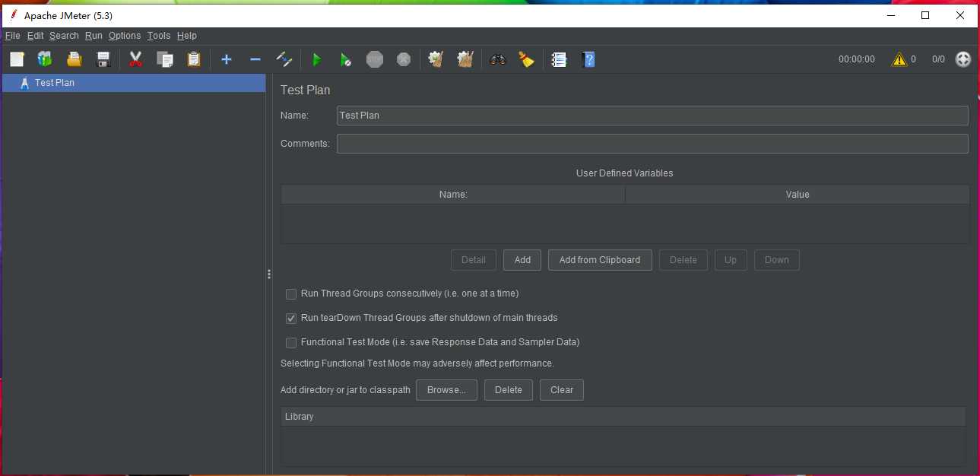Click the 0/0 thread count
Image resolution: width=980 pixels, height=476 pixels.
(938, 59)
